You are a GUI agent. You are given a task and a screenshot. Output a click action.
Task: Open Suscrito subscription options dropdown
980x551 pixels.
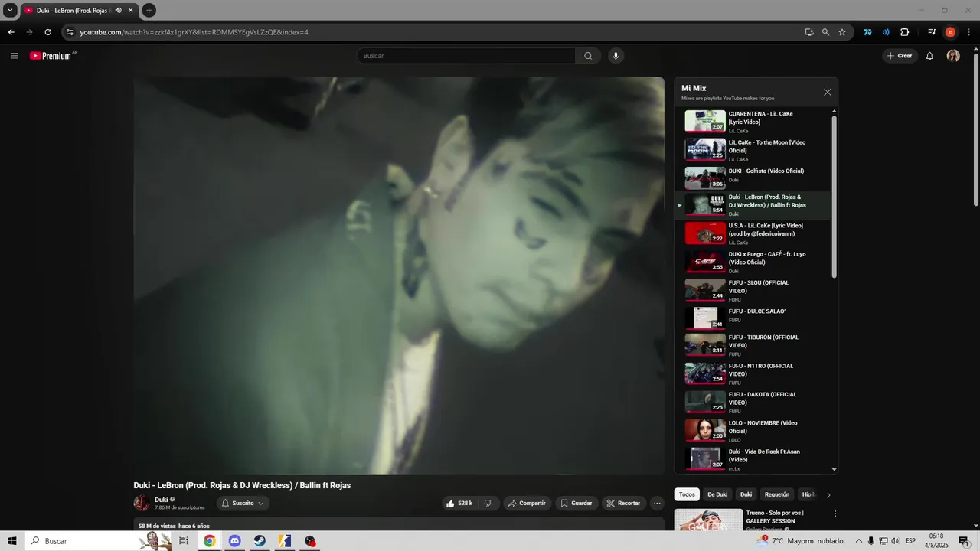tap(243, 503)
